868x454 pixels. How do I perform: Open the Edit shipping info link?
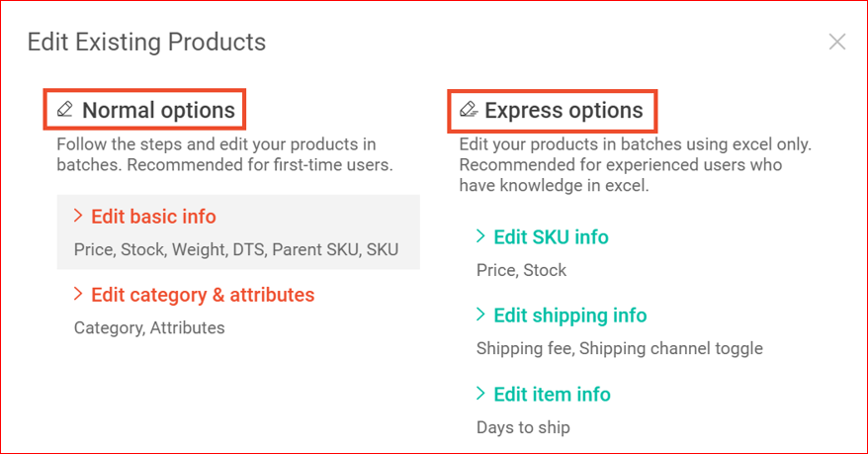569,316
